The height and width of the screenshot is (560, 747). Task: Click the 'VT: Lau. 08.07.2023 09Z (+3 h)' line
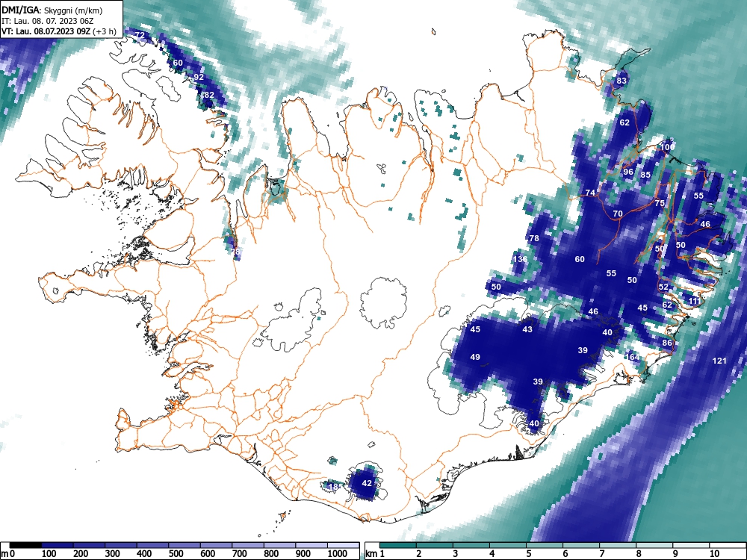pyautogui.click(x=58, y=31)
